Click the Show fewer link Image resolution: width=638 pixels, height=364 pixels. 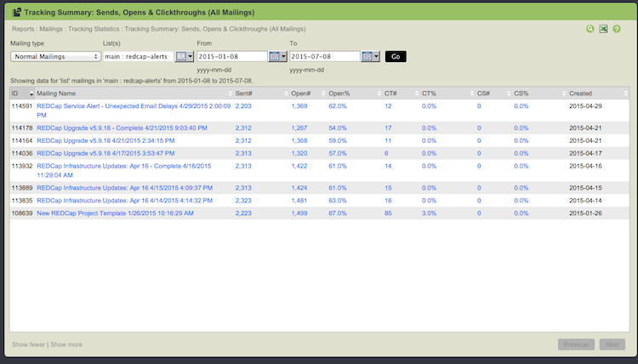tap(28, 344)
